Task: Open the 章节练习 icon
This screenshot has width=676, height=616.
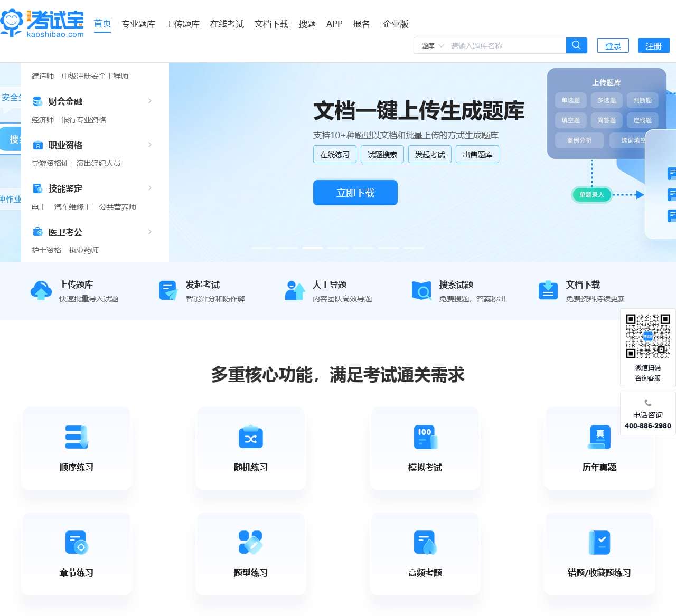Action: [77, 543]
